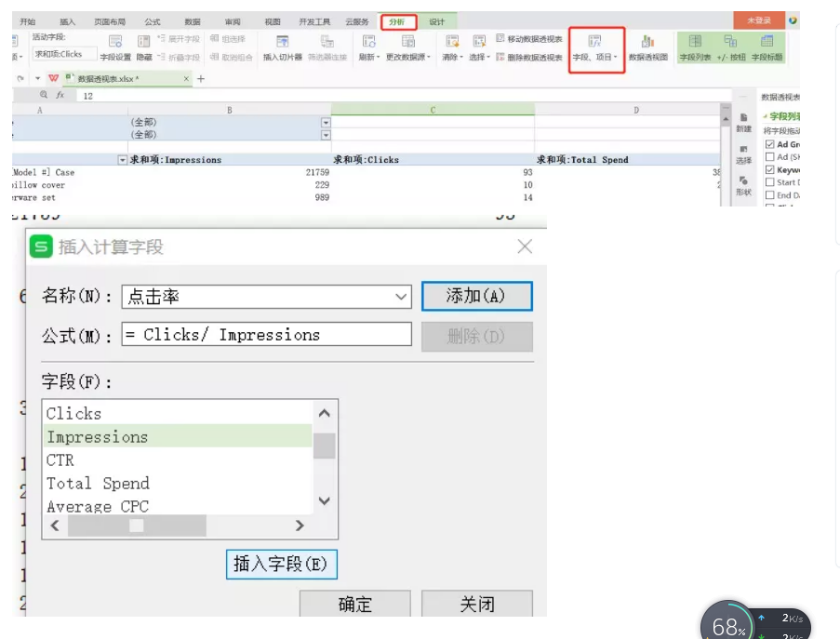Click the Field Settings (字段设置) icon
The height and width of the screenshot is (639, 840).
click(x=115, y=41)
